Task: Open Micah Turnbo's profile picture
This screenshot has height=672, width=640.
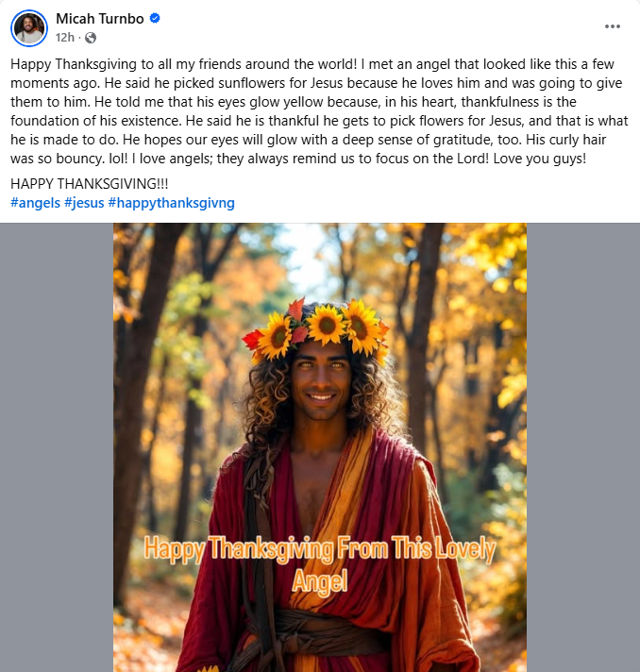Action: click(28, 28)
